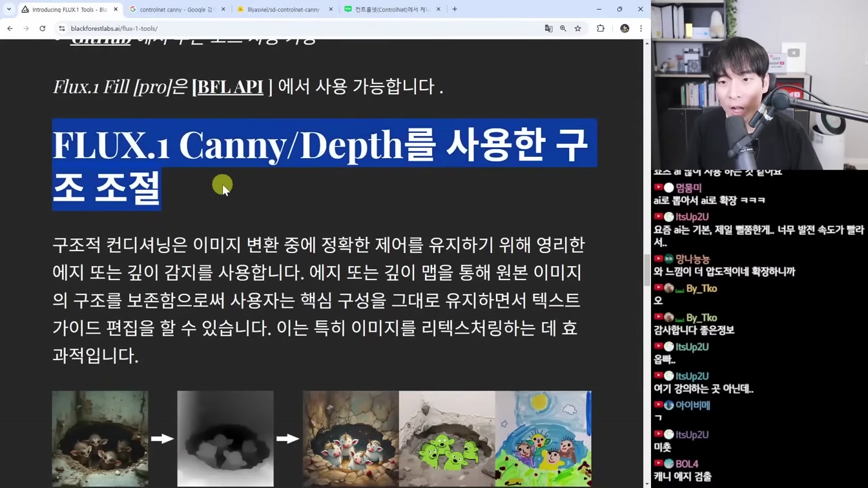Open the Google Translate page icon

(548, 28)
